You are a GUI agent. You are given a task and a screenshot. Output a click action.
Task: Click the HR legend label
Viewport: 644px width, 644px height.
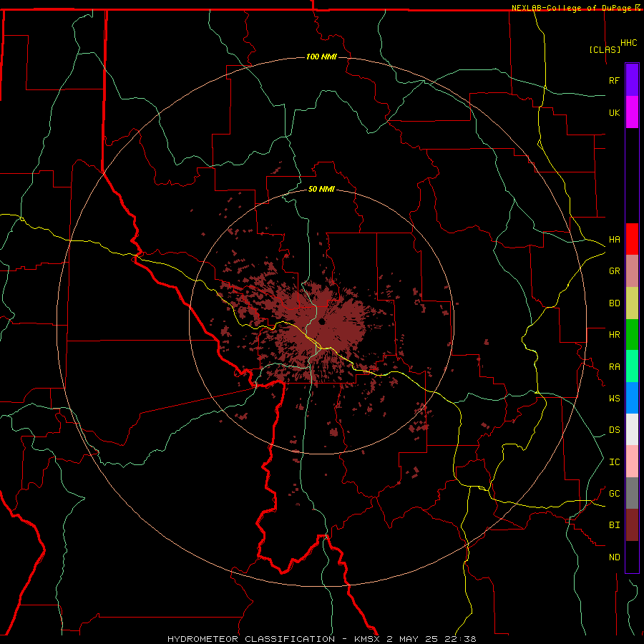click(614, 334)
